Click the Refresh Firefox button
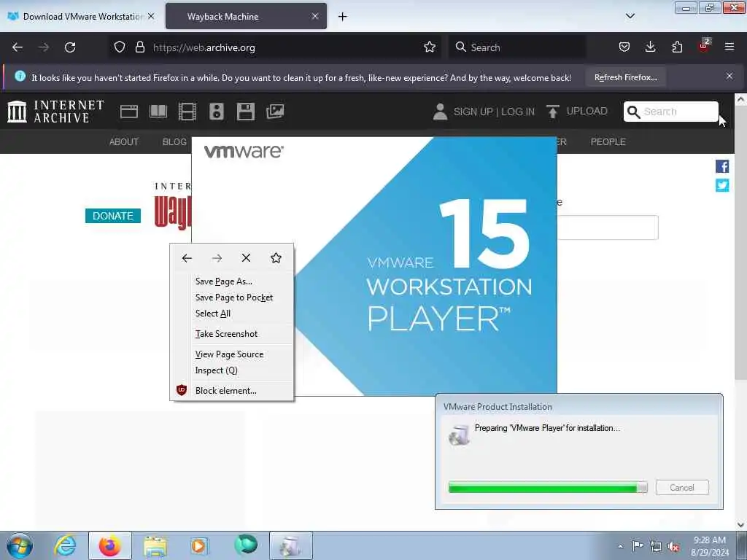This screenshot has width=747, height=560. [x=625, y=77]
